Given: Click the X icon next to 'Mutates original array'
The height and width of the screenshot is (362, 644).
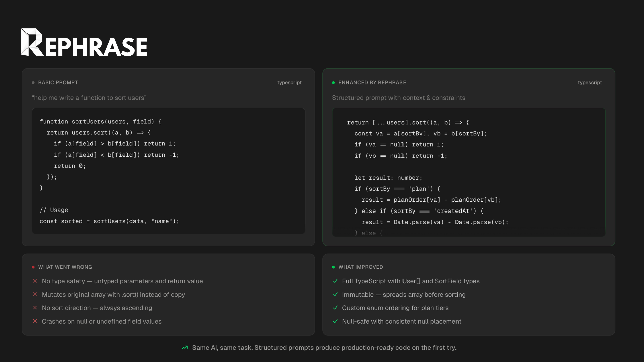Looking at the screenshot, I should click(x=35, y=294).
